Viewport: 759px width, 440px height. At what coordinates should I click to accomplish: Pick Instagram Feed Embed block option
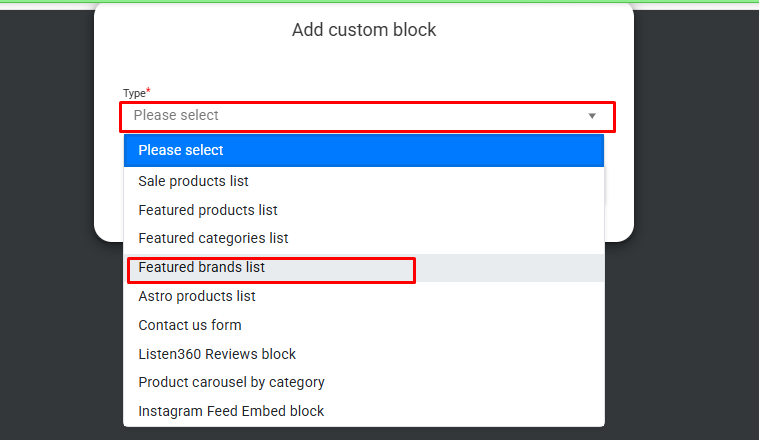(364, 411)
